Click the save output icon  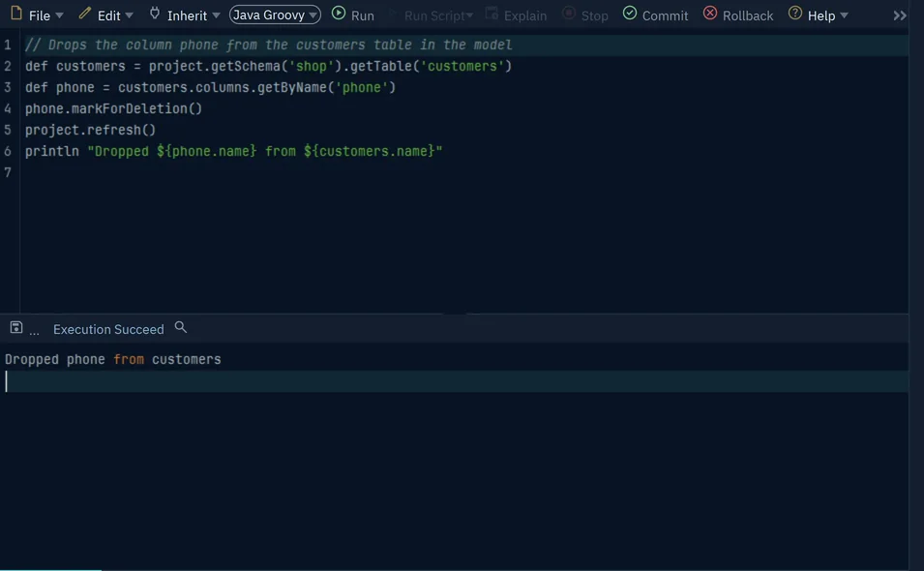click(15, 328)
